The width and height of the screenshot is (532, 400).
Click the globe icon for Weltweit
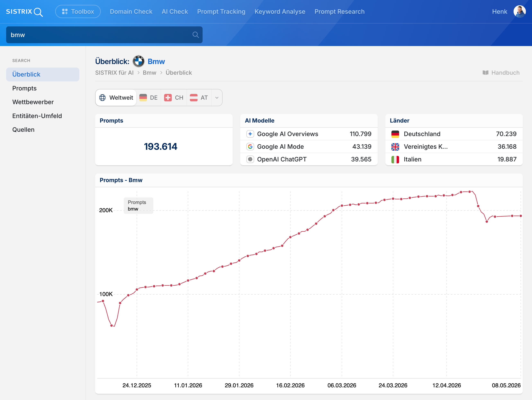click(103, 98)
